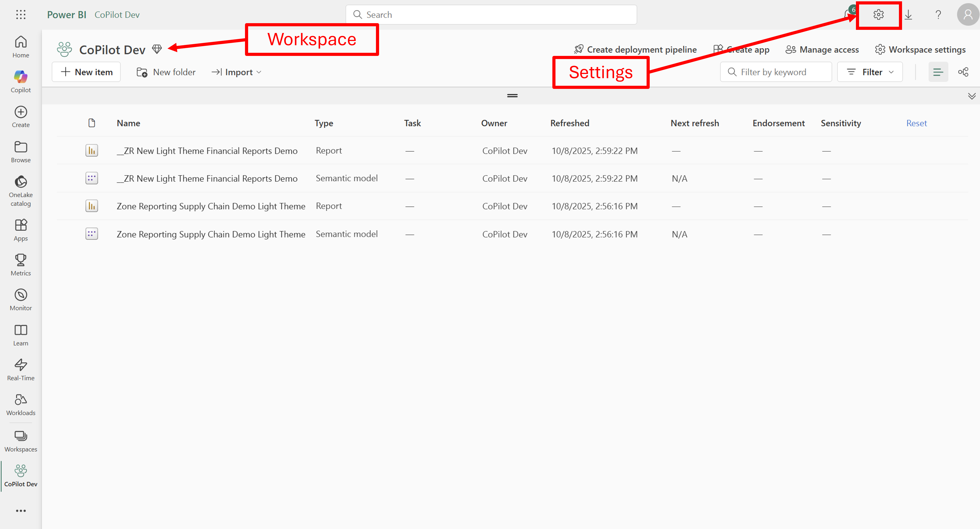Click the Filter by keyword field
The height and width of the screenshot is (529, 980).
point(776,72)
